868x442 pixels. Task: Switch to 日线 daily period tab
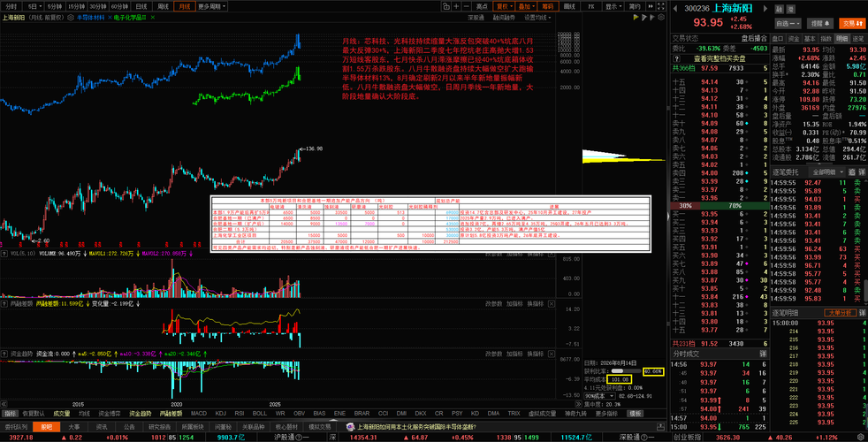point(141,7)
